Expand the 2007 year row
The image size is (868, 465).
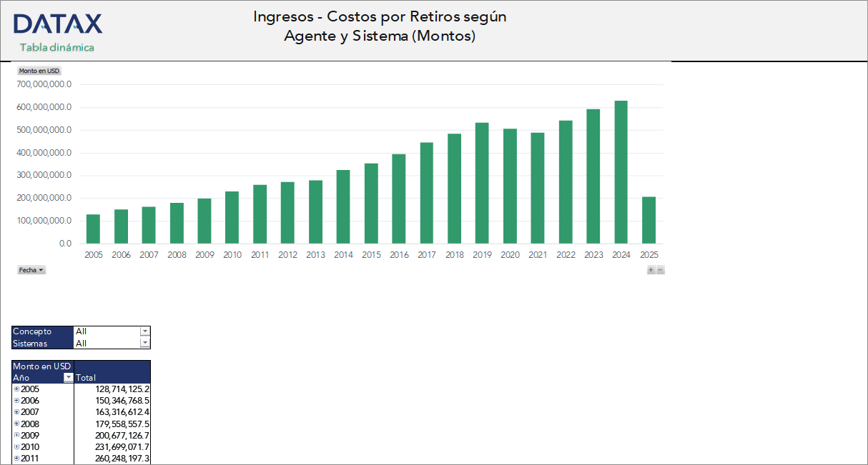tap(17, 412)
